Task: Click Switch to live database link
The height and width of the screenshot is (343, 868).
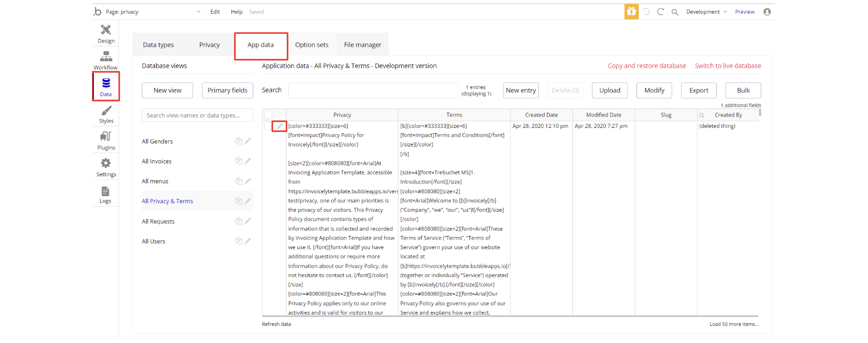Action: point(728,66)
